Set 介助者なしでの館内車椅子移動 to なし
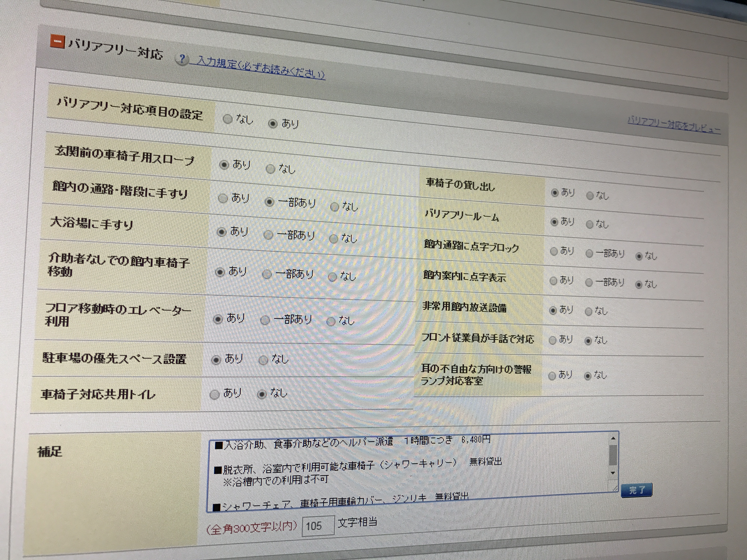Image resolution: width=747 pixels, height=560 pixels. 333,277
